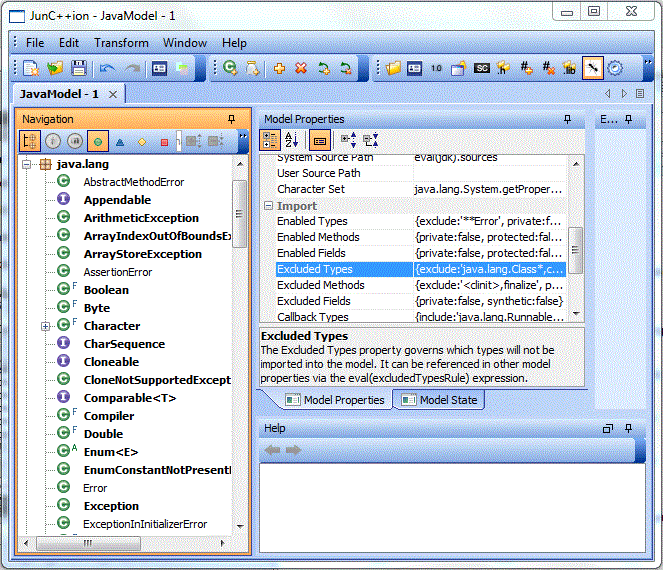Collapse the Import property category

(268, 206)
